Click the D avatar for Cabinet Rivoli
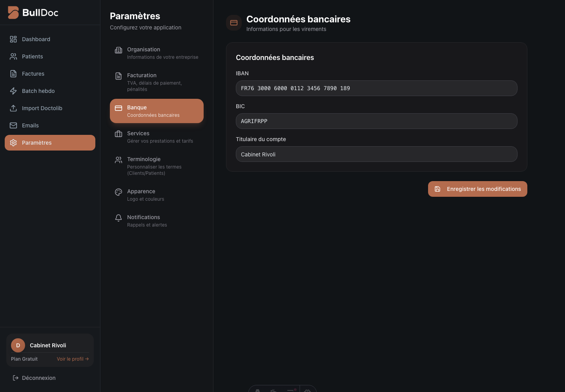The width and height of the screenshot is (565, 392). pos(18,345)
